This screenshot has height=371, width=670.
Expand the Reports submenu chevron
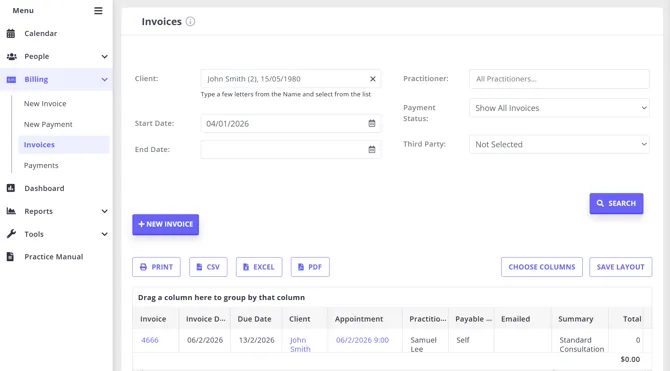tap(104, 211)
